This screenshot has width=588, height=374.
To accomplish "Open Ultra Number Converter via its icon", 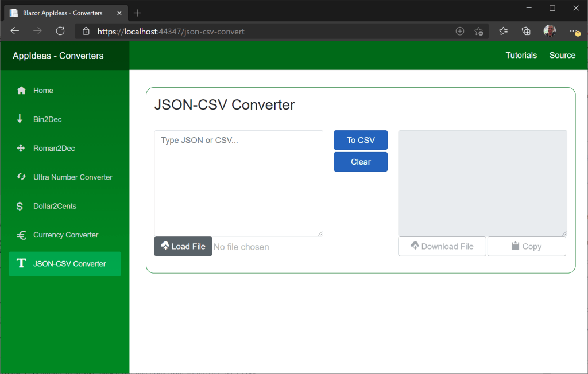I will [x=21, y=177].
